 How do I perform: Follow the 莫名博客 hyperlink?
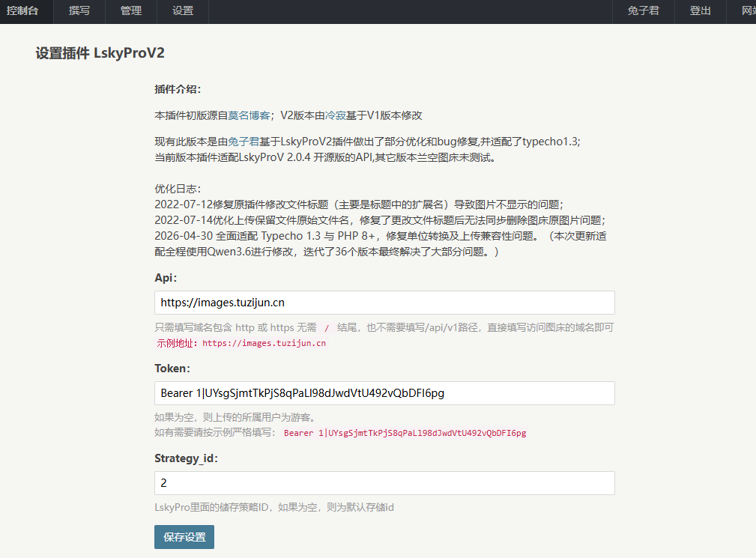click(x=249, y=115)
